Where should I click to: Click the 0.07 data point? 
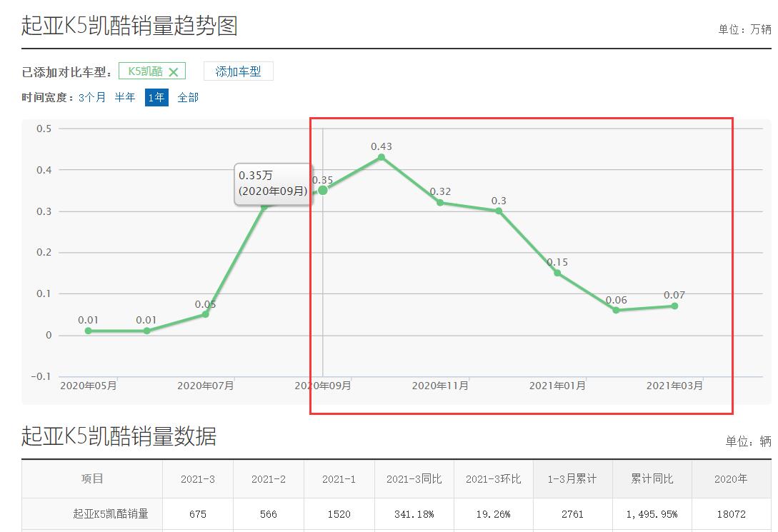click(674, 306)
